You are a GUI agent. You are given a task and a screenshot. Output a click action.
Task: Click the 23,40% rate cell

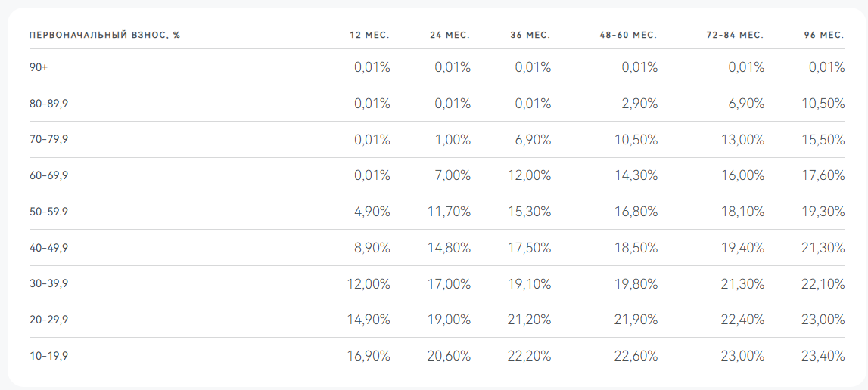[x=823, y=356]
